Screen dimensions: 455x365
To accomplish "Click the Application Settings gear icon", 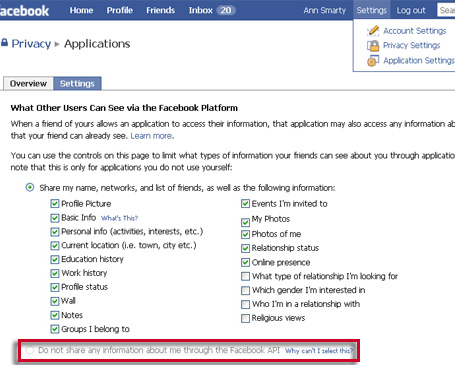I will tap(373, 61).
